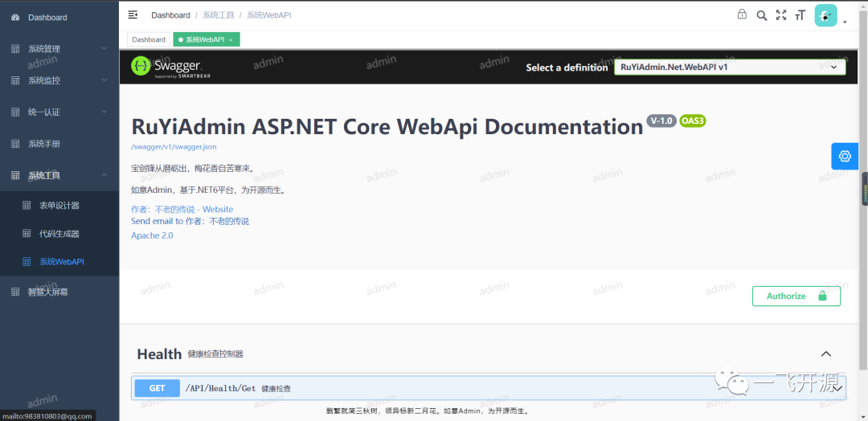
Task: Click the Authorize button
Action: click(x=796, y=296)
